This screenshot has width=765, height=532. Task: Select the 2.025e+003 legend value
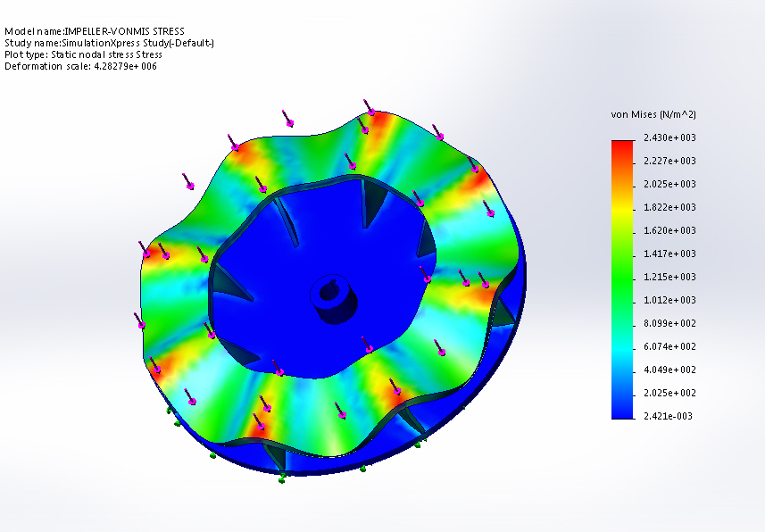[x=669, y=184]
